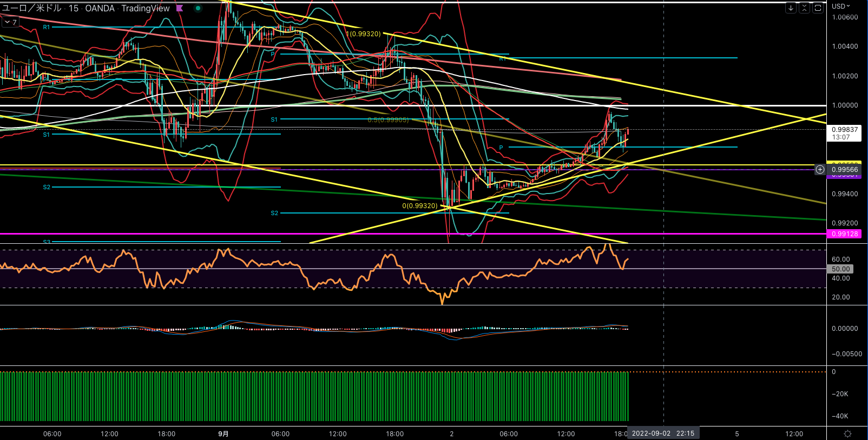Click the 1.00600 price scale value
The height and width of the screenshot is (440, 868).
(x=844, y=17)
